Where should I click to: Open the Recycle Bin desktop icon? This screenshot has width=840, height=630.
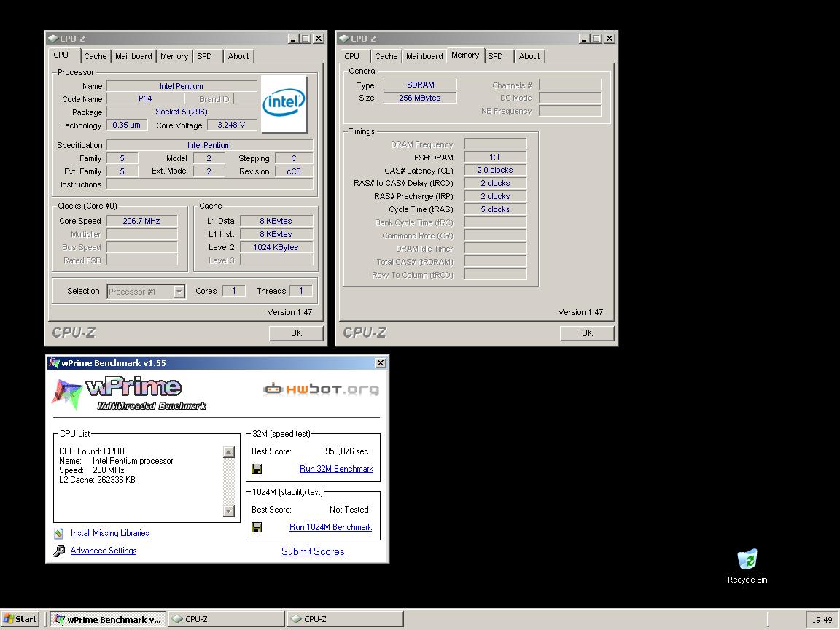tap(747, 566)
